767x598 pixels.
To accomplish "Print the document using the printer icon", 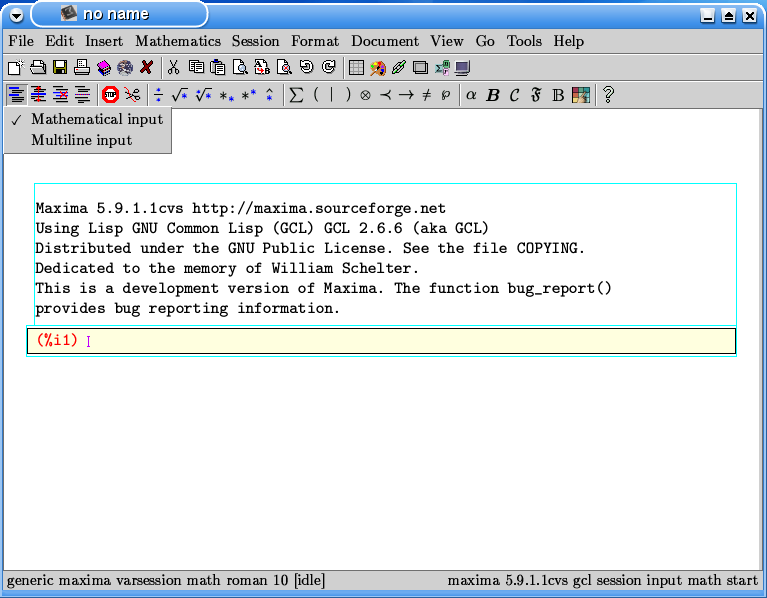I will tap(82, 67).
